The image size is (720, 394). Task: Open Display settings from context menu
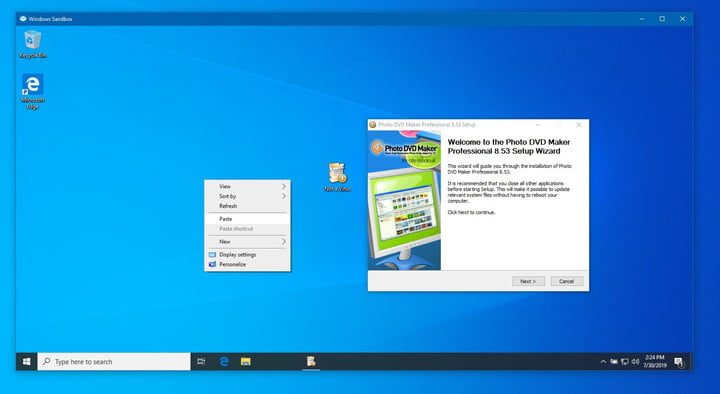click(x=247, y=254)
